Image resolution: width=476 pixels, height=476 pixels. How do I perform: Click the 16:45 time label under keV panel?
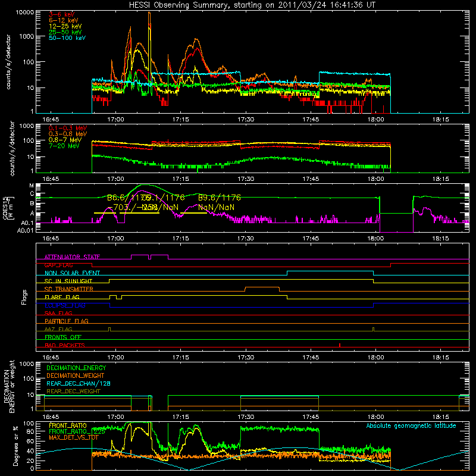[51, 120]
